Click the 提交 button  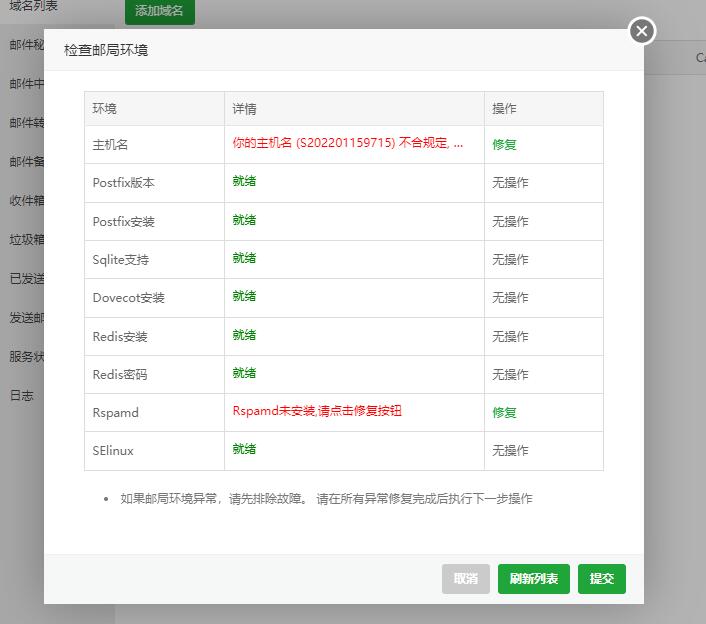[602, 579]
